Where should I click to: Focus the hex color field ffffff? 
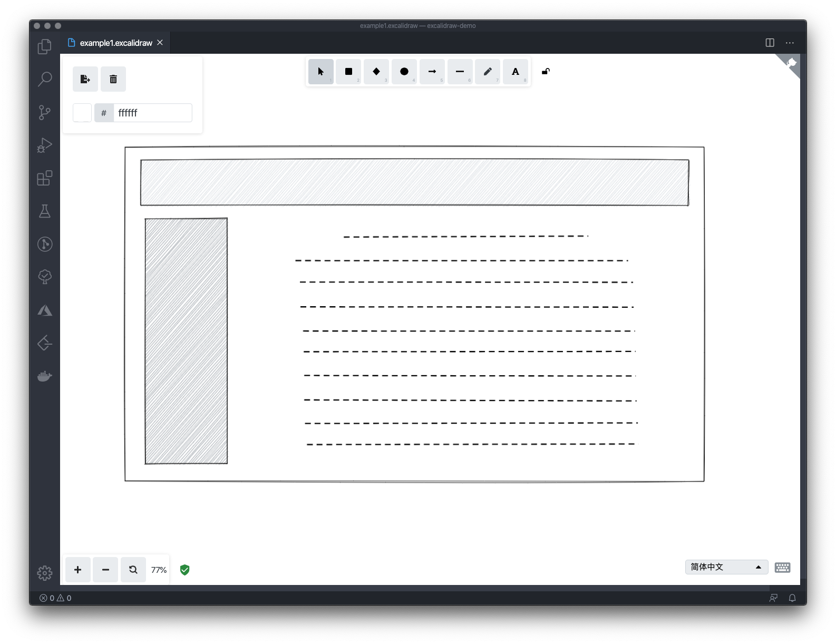tap(152, 113)
